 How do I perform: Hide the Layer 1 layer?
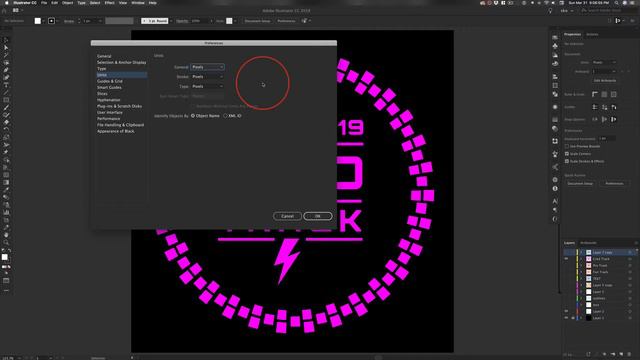566,318
